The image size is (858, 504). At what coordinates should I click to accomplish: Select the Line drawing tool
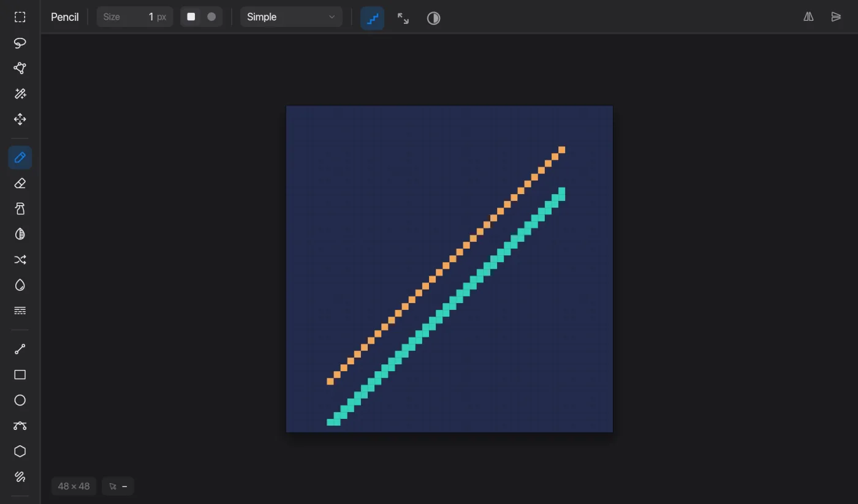tap(20, 349)
